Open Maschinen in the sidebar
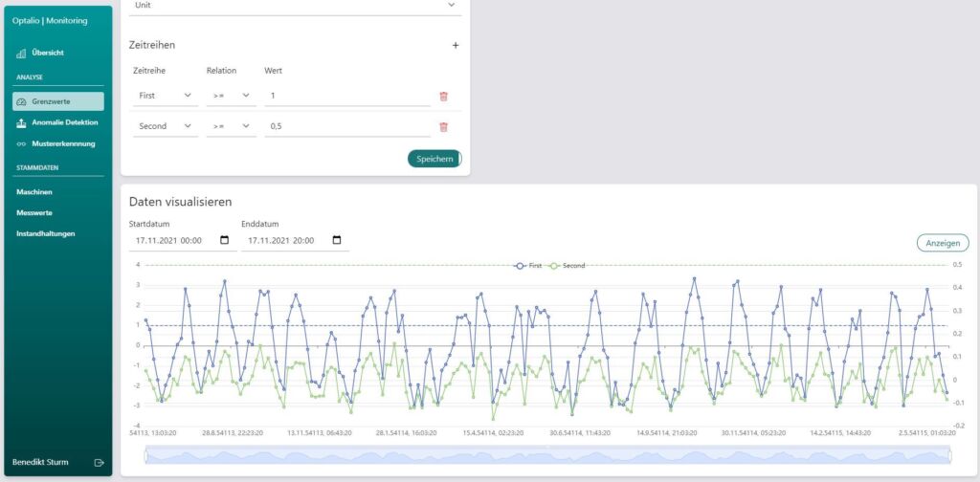Image resolution: width=980 pixels, height=482 pixels. tap(34, 191)
